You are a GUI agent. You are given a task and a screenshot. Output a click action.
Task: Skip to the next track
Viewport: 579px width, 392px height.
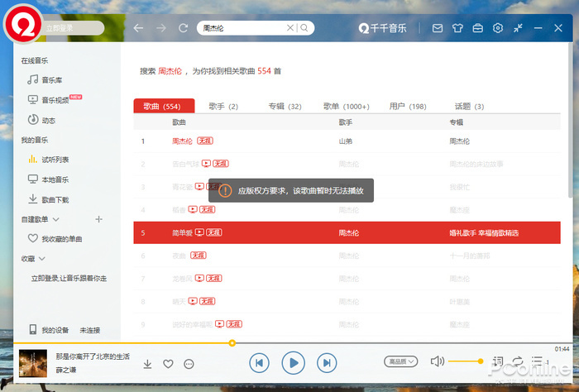point(327,363)
